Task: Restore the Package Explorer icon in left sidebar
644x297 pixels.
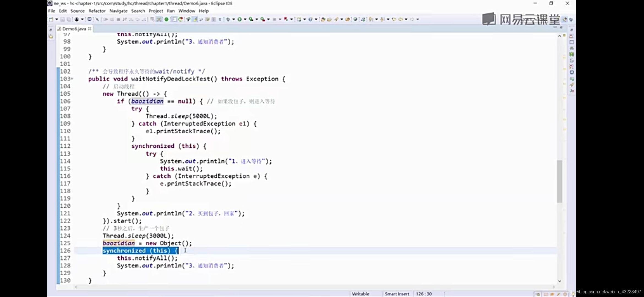Action: [51, 36]
